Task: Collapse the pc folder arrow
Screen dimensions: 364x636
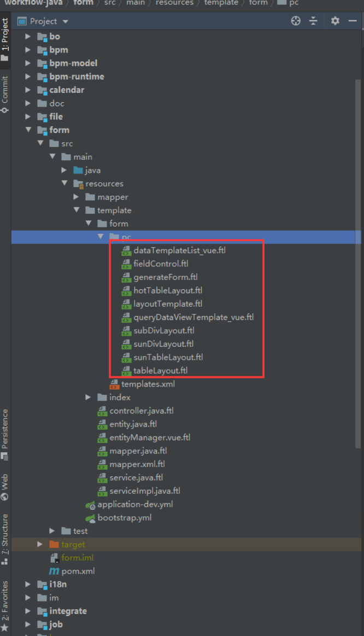Action: click(100, 236)
